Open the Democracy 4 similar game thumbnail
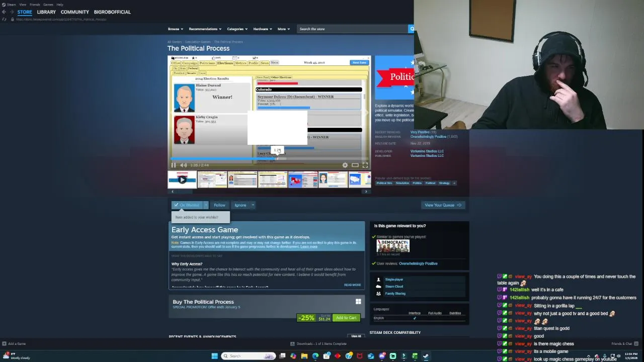This screenshot has width=644, height=362. (x=393, y=246)
